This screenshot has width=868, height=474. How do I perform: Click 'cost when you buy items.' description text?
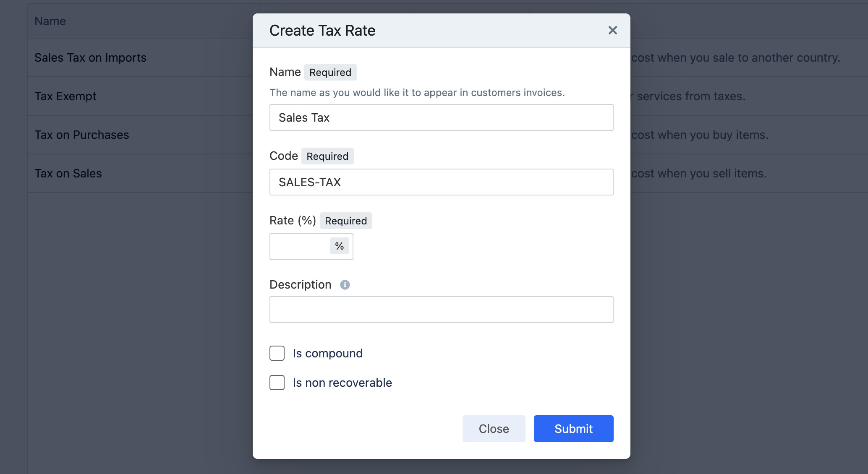(700, 135)
